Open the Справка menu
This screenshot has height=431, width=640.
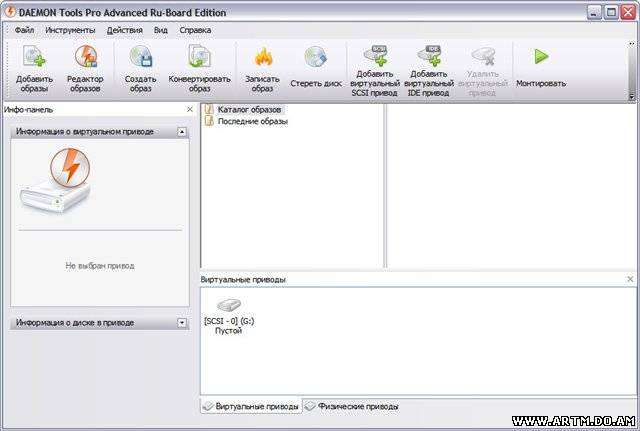(195, 30)
